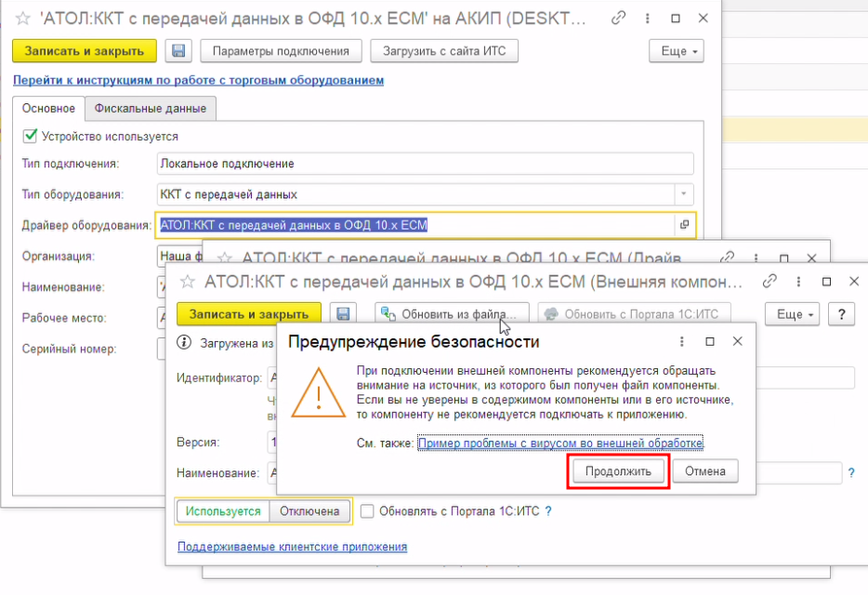Image resolution: width=868 pixels, height=595 pixels.
Task: Click Отмена in security warning dialog
Action: tap(704, 471)
